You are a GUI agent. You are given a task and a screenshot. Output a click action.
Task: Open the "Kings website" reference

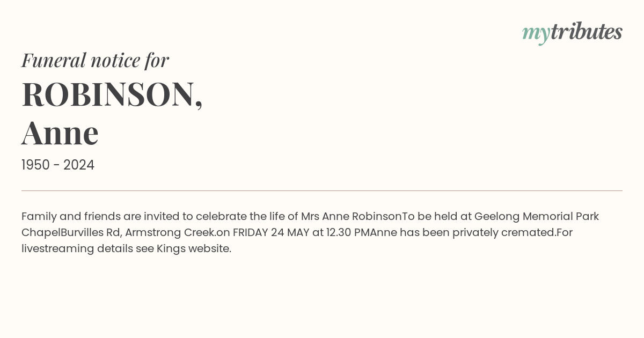[193, 248]
